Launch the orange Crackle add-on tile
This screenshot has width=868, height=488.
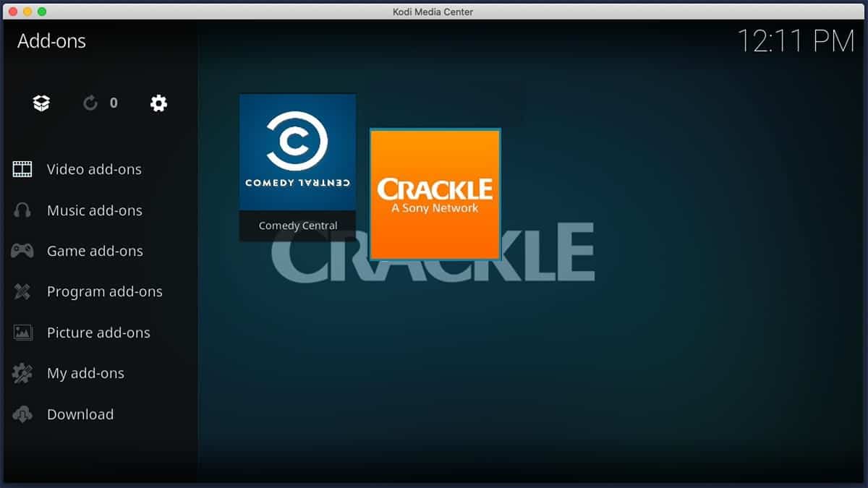435,194
